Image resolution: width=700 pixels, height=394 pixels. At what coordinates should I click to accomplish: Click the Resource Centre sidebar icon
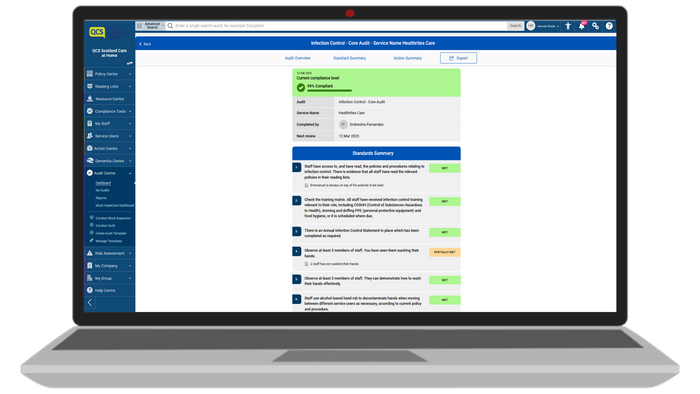coord(90,99)
